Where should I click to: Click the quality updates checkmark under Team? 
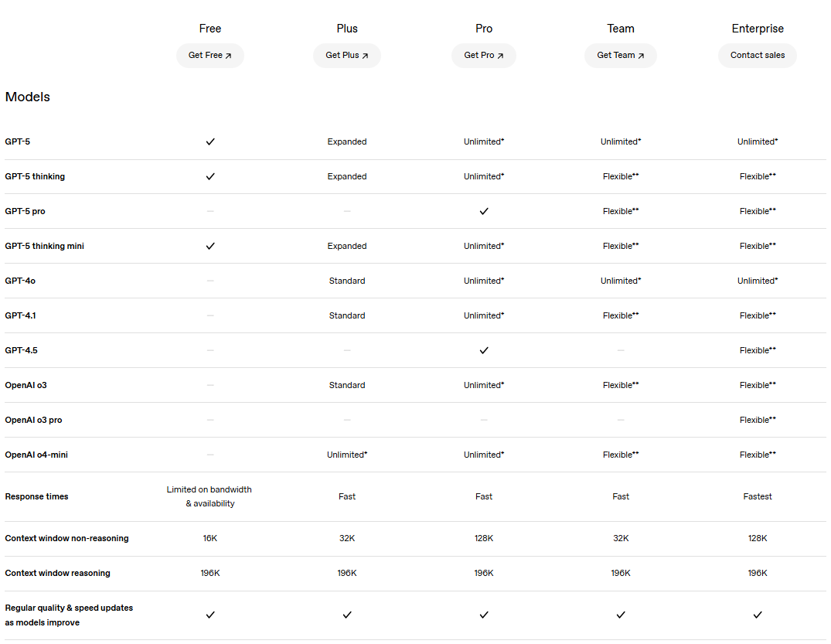[x=621, y=615]
